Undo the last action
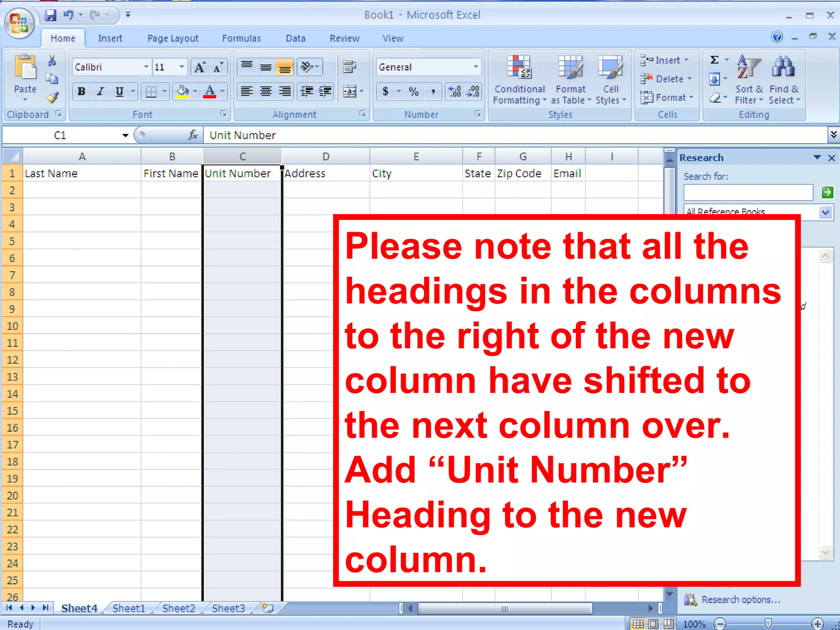This screenshot has width=840, height=630. (x=68, y=15)
